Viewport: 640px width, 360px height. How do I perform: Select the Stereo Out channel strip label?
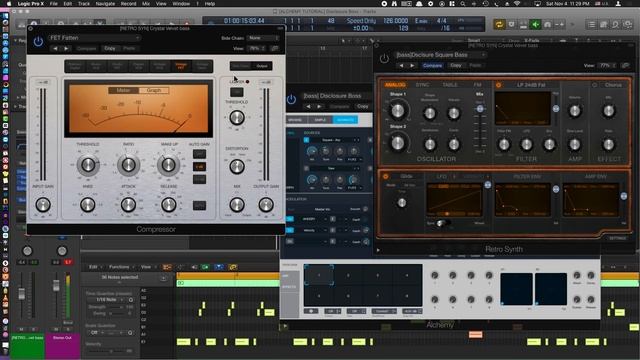pos(62,338)
